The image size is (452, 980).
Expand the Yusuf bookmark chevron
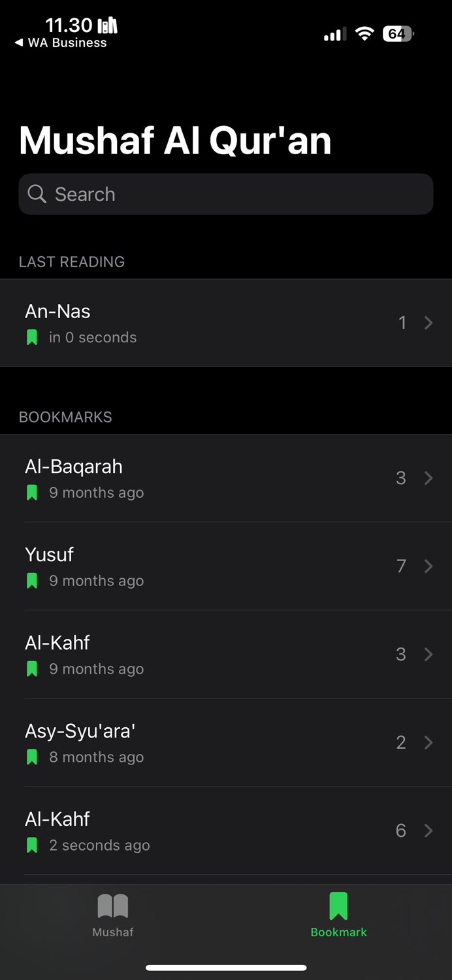[x=428, y=566]
